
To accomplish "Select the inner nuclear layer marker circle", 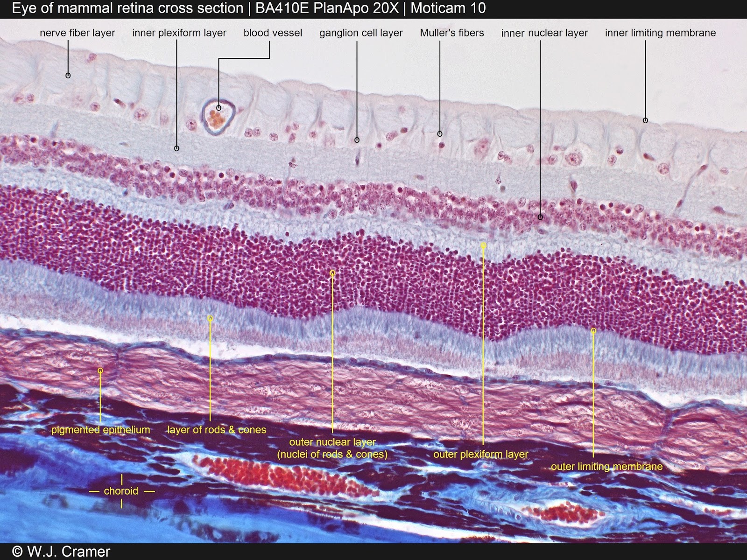I will pyautogui.click(x=541, y=217).
